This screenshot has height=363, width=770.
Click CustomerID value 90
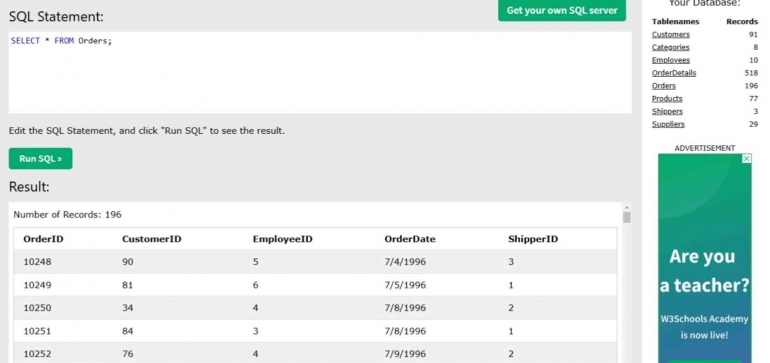128,262
